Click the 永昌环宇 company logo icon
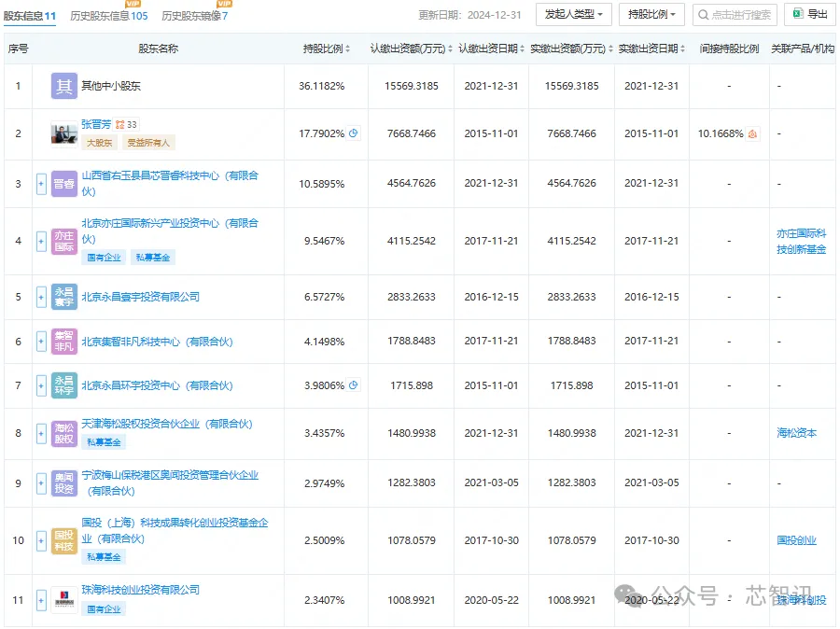The image size is (840, 629). [x=64, y=385]
